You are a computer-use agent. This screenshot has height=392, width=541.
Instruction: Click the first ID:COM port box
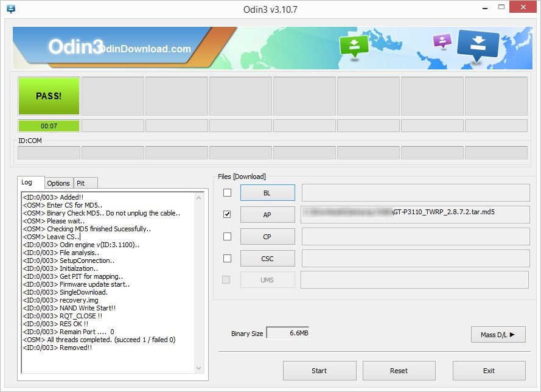[49, 153]
